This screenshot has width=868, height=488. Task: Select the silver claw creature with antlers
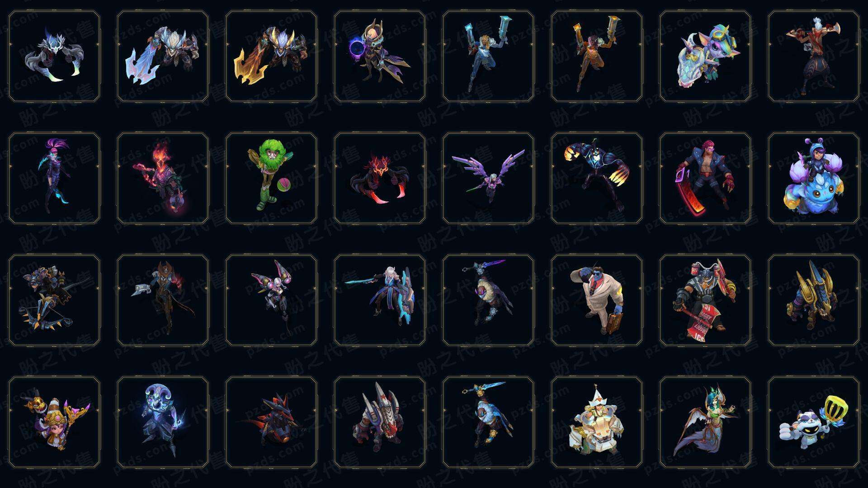54,56
